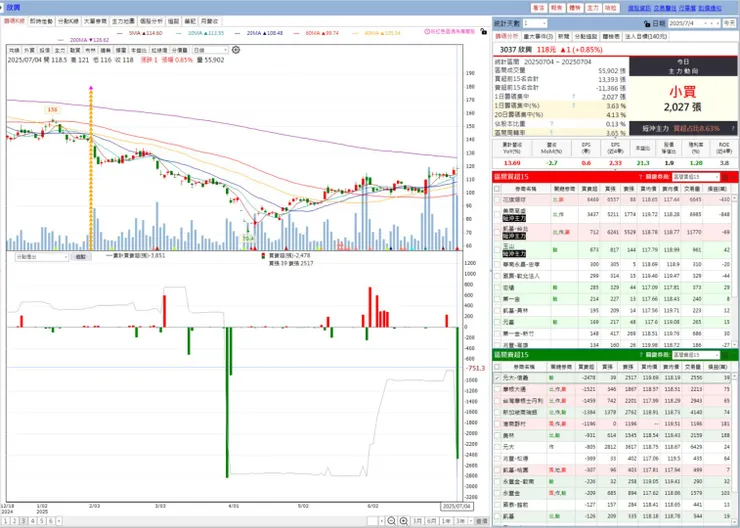
Task: Open the 關鍵券商 dropdown in the red header
Action: click(696, 177)
